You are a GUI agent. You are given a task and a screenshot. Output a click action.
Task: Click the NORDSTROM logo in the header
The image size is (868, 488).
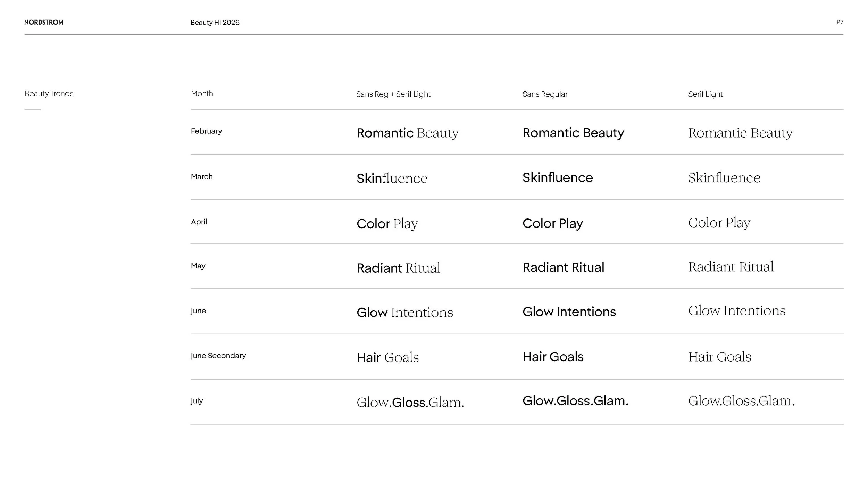point(44,23)
